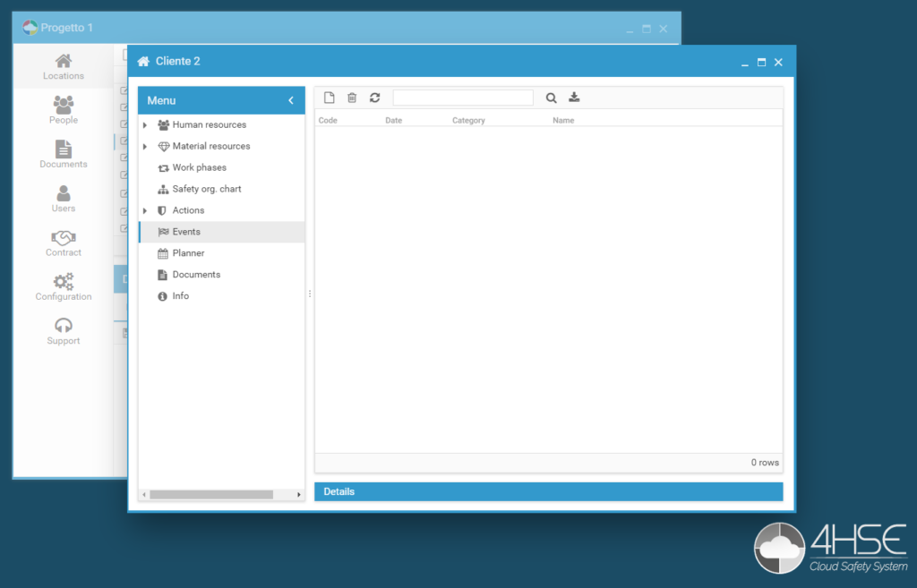917x588 pixels.
Task: Click the menu scrollbar left arrow
Action: 144,495
